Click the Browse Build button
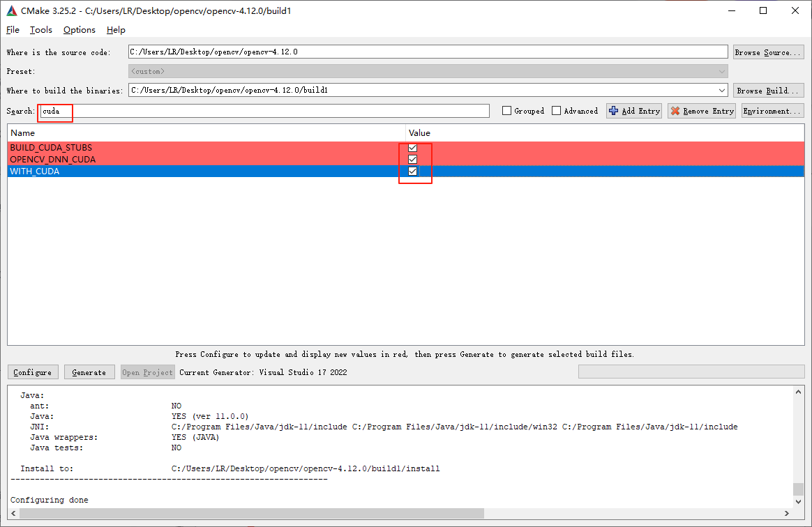 point(769,90)
